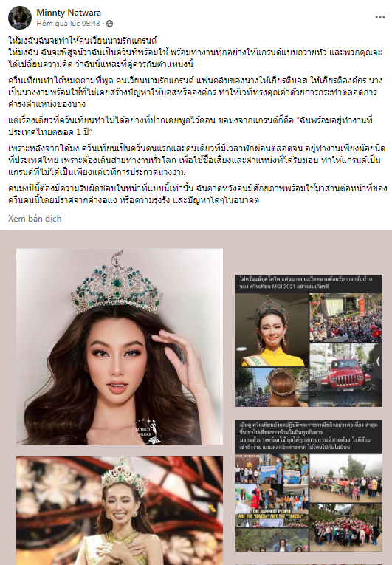
Task: Open the smiling stage photo with golden crown
Action: click(120, 510)
